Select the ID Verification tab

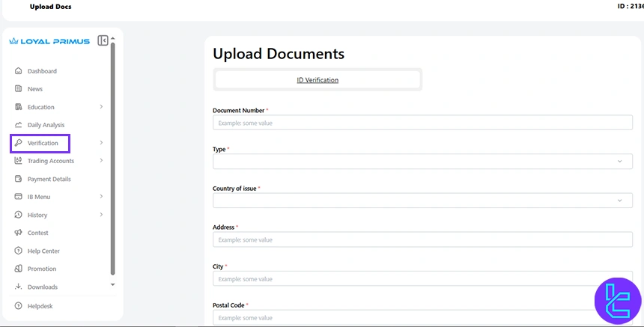click(318, 79)
